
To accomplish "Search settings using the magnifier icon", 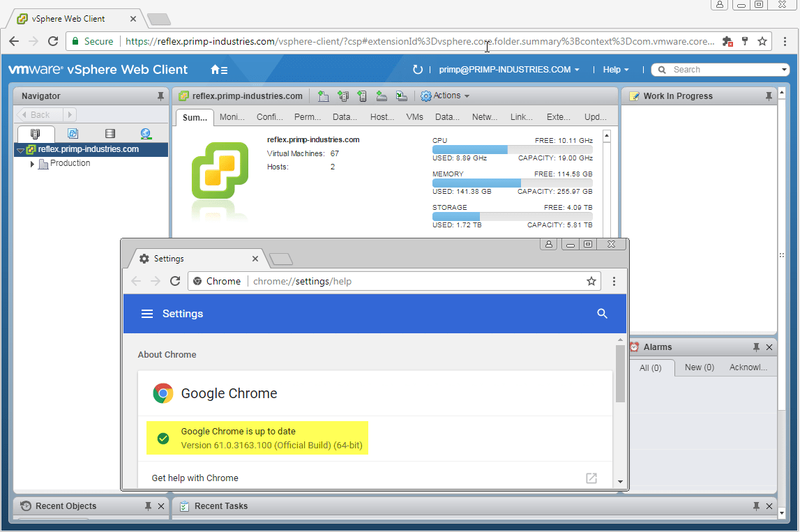I will pos(602,314).
